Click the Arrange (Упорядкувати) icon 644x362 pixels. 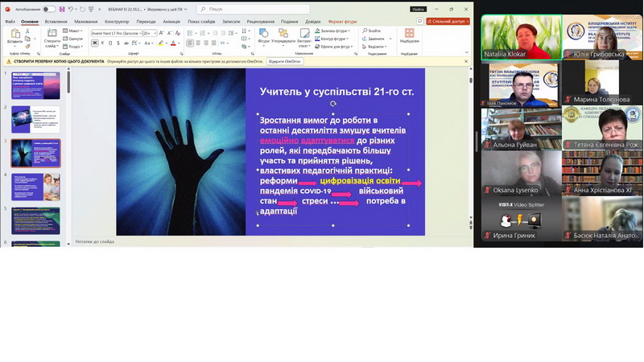coord(283,37)
